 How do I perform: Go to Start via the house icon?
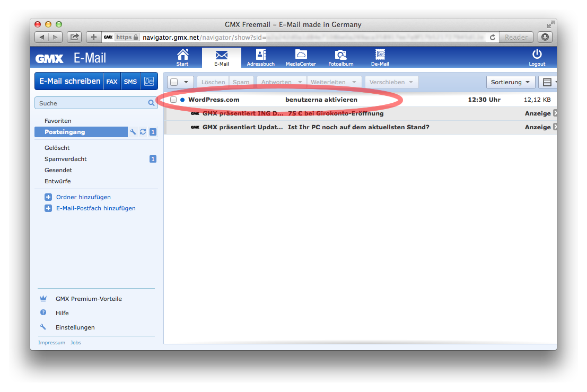pos(182,57)
